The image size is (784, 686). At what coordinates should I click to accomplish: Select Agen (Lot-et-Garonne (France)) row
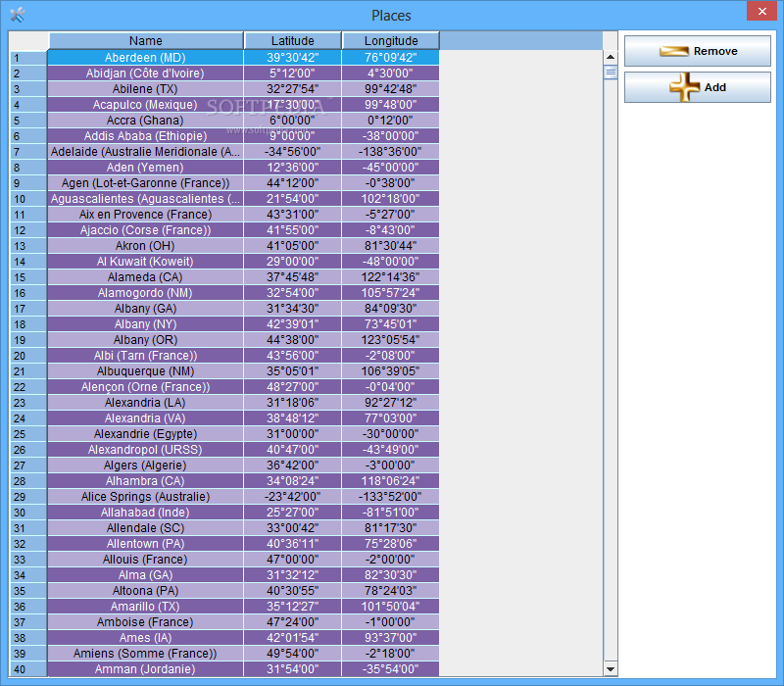(x=145, y=183)
